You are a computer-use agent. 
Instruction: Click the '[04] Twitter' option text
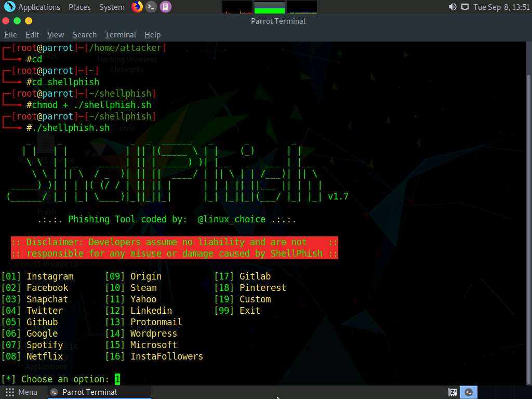pyautogui.click(x=32, y=311)
